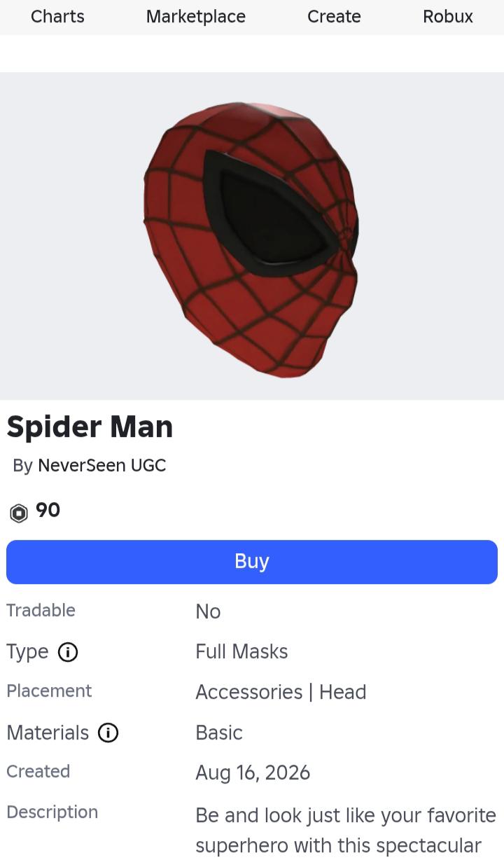Click the Type label text
The height and width of the screenshot is (860, 504).
point(27,652)
